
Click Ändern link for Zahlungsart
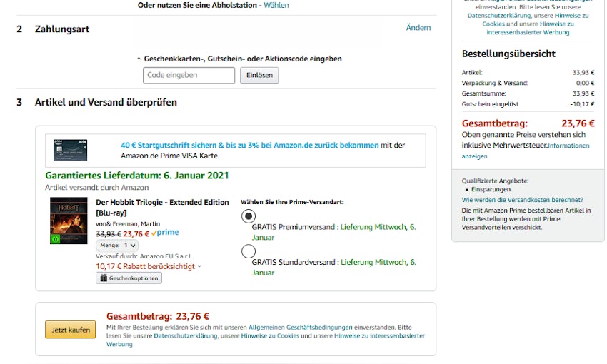[x=418, y=28]
